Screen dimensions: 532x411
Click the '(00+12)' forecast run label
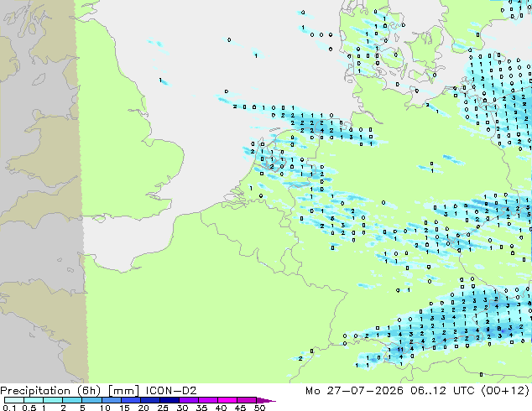[x=505, y=391]
